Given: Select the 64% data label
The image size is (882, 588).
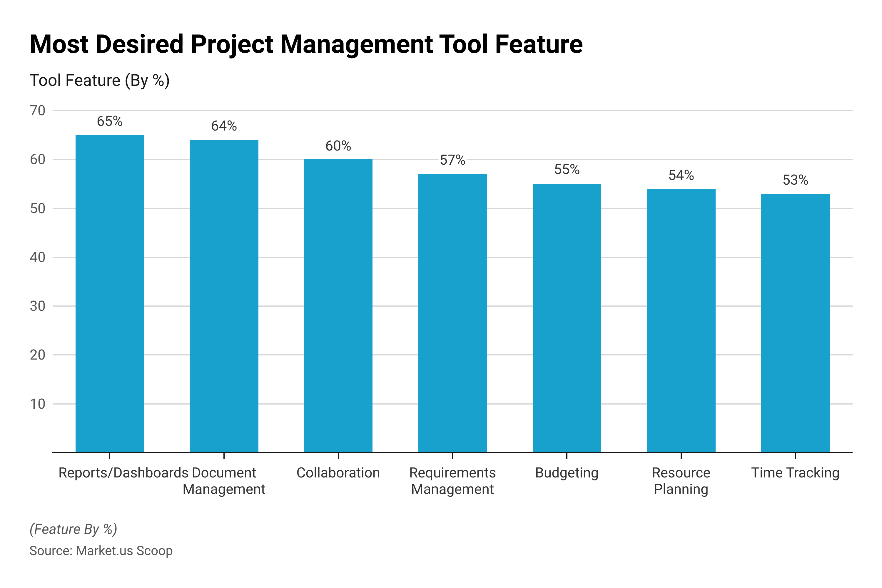Looking at the screenshot, I should pos(224,126).
